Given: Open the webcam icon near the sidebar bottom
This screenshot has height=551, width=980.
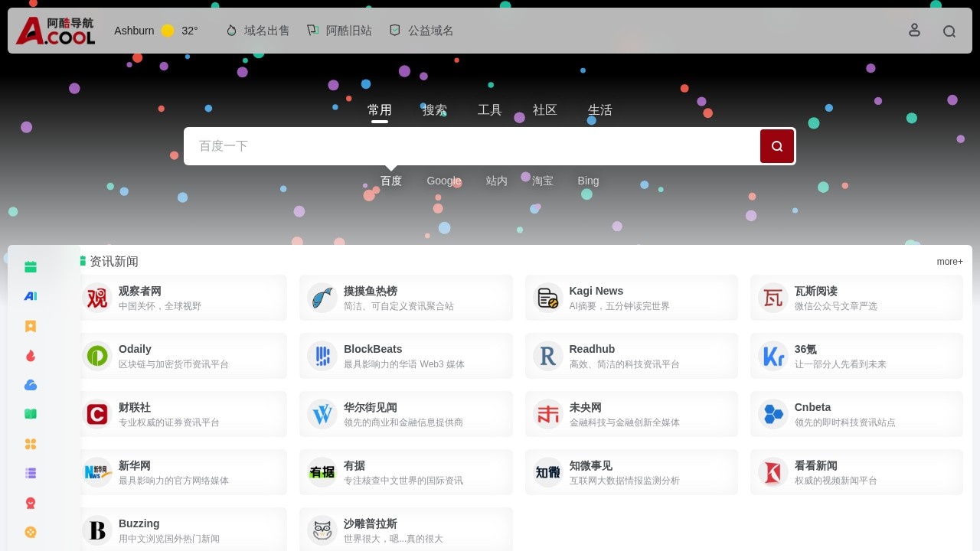Looking at the screenshot, I should click(x=30, y=503).
